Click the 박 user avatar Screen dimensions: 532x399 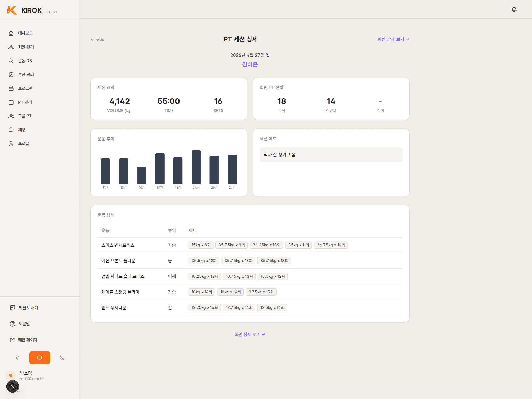[11, 376]
